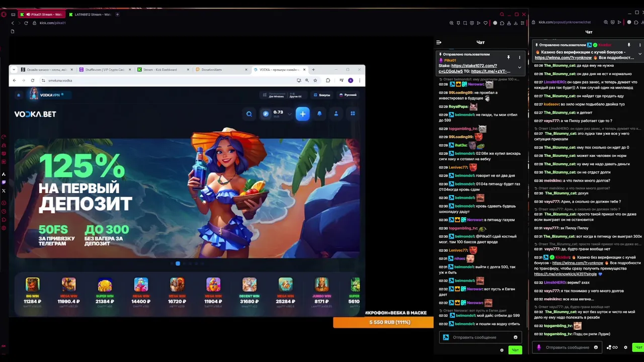Open the search icon on Vodka.bet

pyautogui.click(x=249, y=114)
